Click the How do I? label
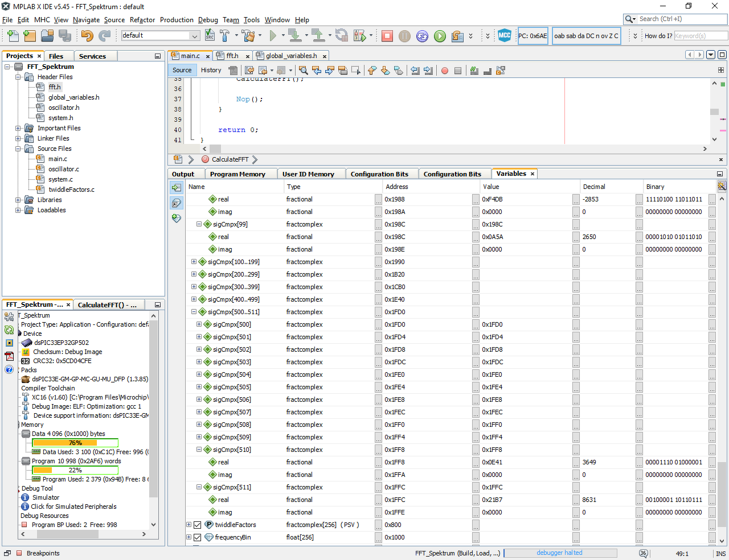This screenshot has height=560, width=729. [x=658, y=36]
